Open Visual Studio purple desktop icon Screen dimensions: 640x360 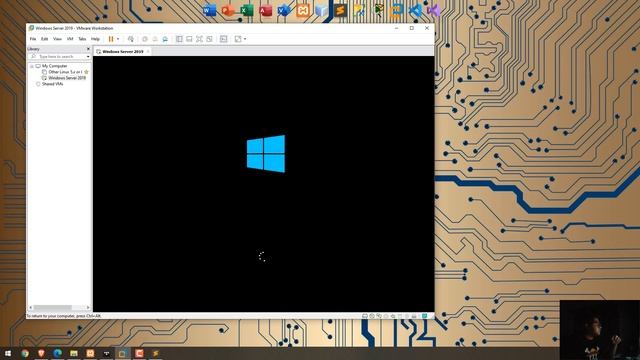pyautogui.click(x=434, y=10)
